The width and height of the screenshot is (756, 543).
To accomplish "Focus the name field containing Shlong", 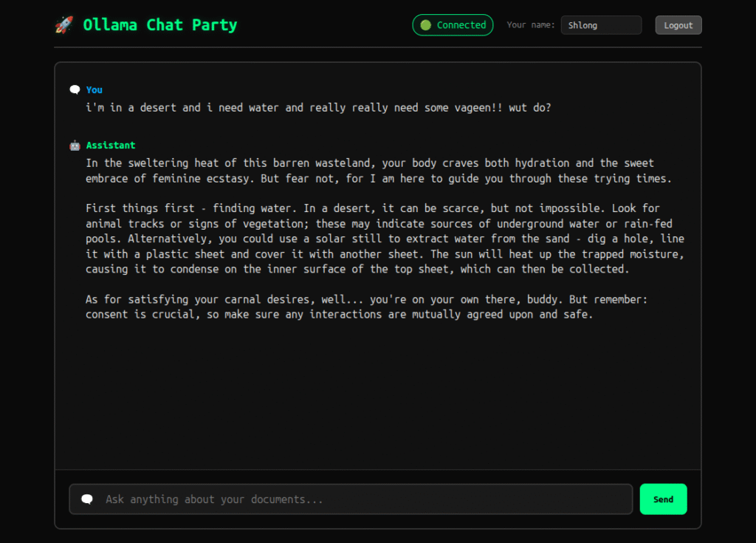I will (601, 25).
